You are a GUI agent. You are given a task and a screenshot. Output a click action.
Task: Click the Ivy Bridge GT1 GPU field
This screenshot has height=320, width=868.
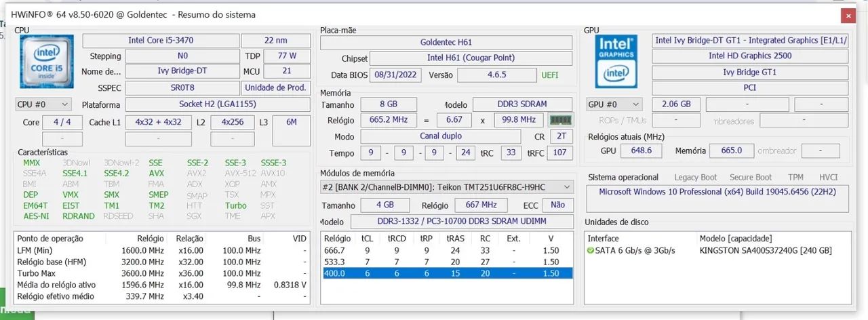point(750,72)
